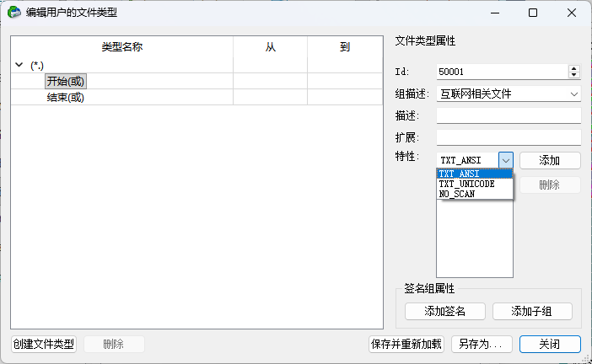Minimize the 编辑用户的文件类型 window

tap(495, 13)
